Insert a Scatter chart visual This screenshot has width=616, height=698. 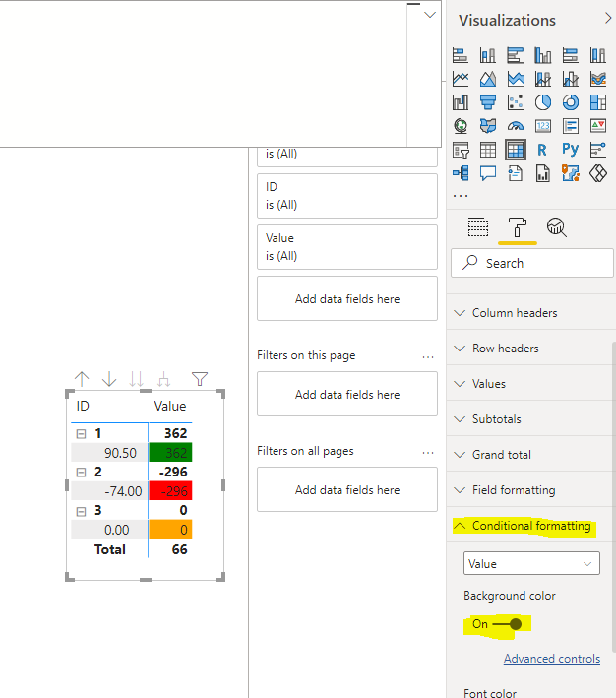click(x=516, y=102)
